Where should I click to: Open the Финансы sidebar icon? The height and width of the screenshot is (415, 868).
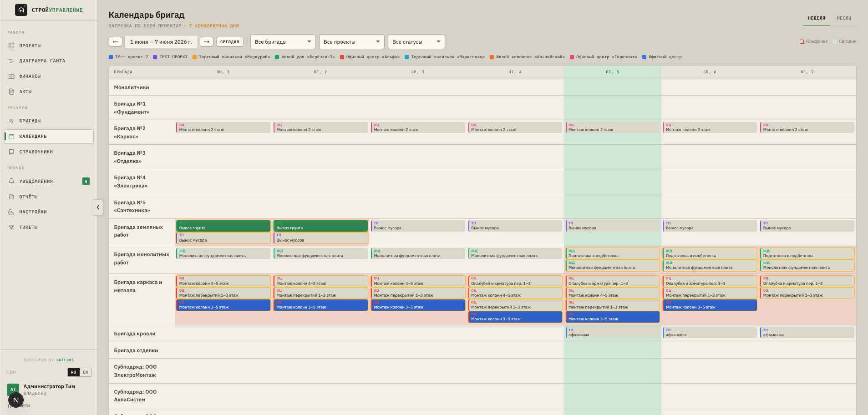[11, 76]
